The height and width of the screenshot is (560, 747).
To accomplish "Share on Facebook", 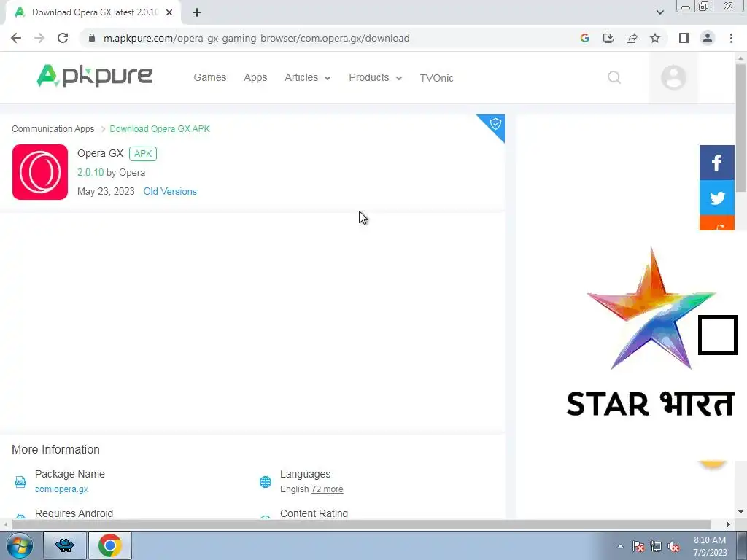I will pos(717,163).
